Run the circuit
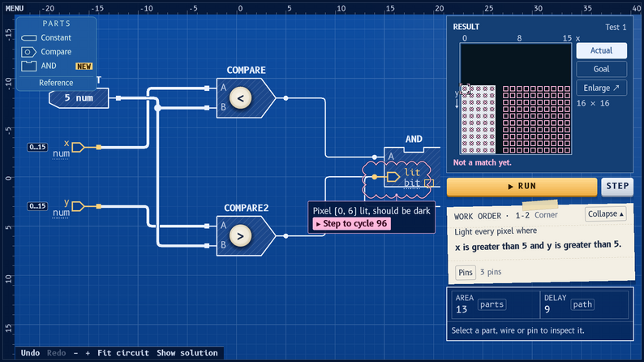The width and height of the screenshot is (644, 362). coord(522,187)
